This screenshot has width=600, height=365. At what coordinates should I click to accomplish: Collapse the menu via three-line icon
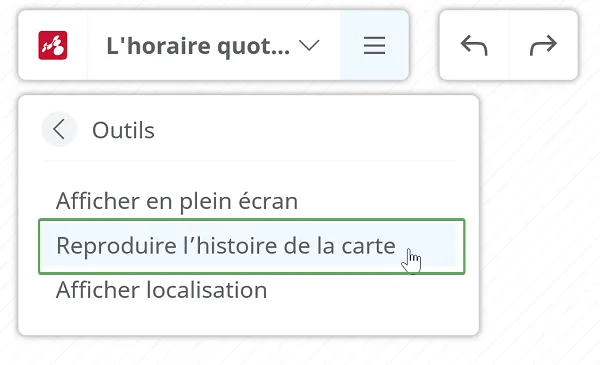(374, 45)
